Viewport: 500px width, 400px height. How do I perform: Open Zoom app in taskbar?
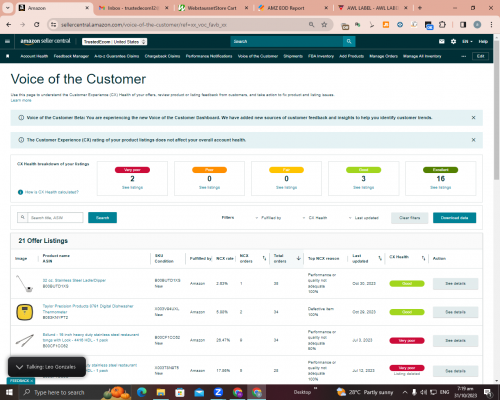point(218,392)
